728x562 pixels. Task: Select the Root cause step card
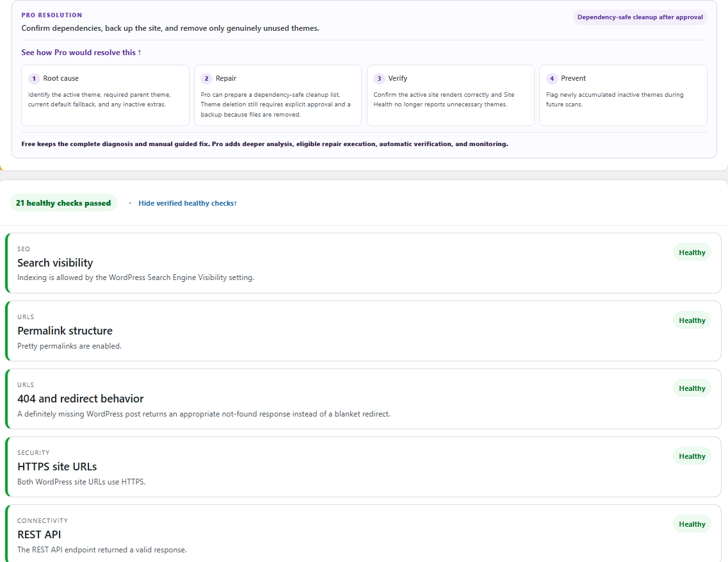pos(105,95)
